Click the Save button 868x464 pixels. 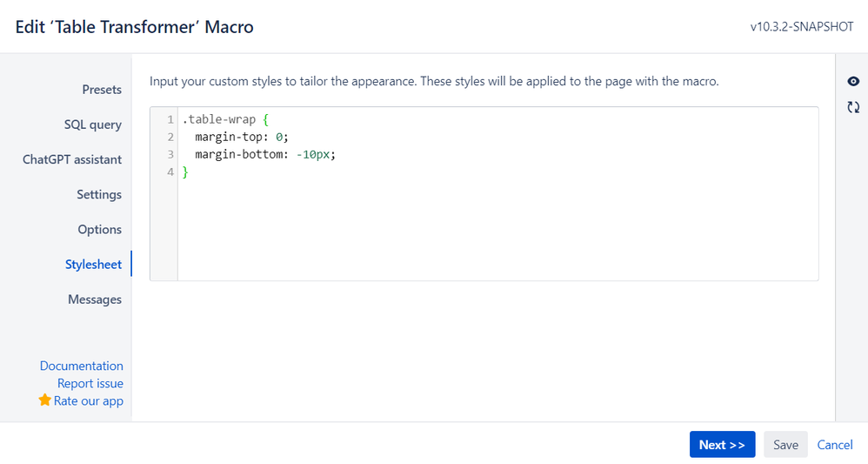(785, 445)
